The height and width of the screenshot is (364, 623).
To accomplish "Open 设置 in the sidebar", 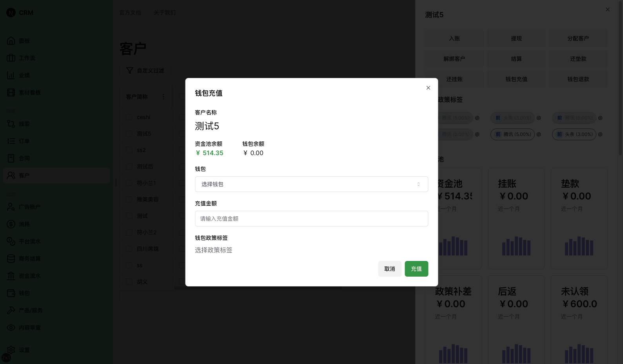I will (56, 350).
